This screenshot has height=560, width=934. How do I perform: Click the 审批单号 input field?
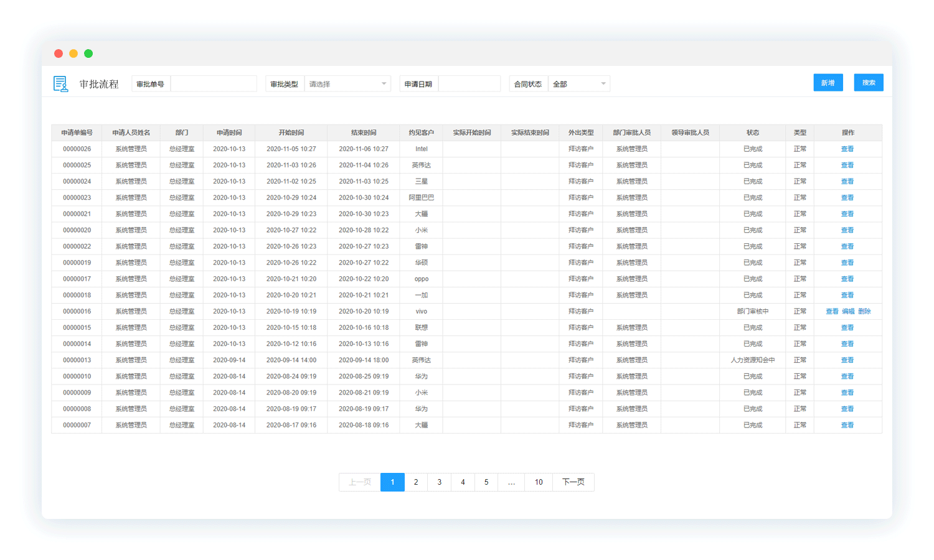click(x=213, y=84)
